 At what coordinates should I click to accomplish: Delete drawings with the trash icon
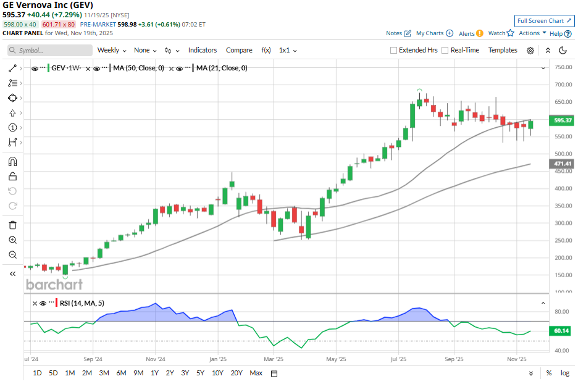tap(12, 225)
